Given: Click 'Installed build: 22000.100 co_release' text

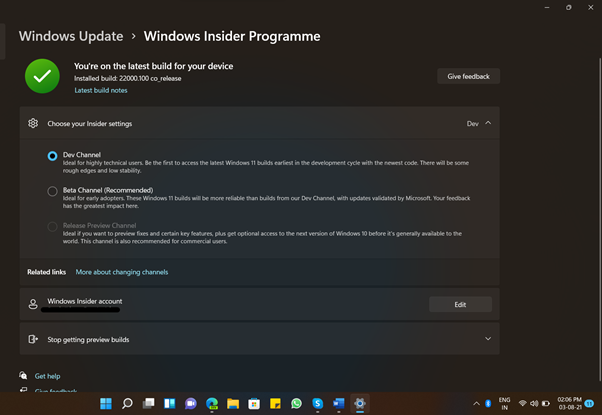Looking at the screenshot, I should [127, 78].
